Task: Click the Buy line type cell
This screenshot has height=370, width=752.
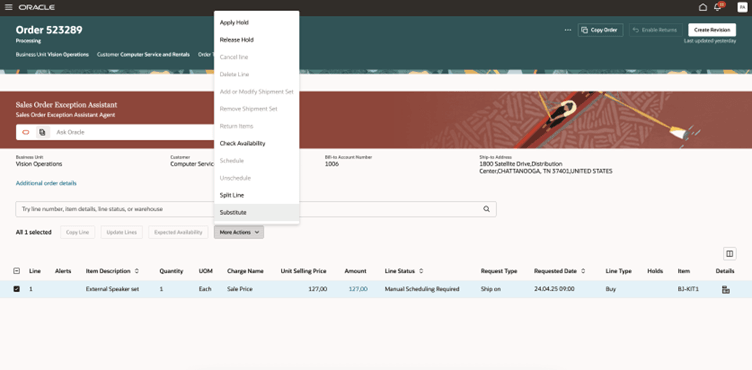Action: point(611,289)
